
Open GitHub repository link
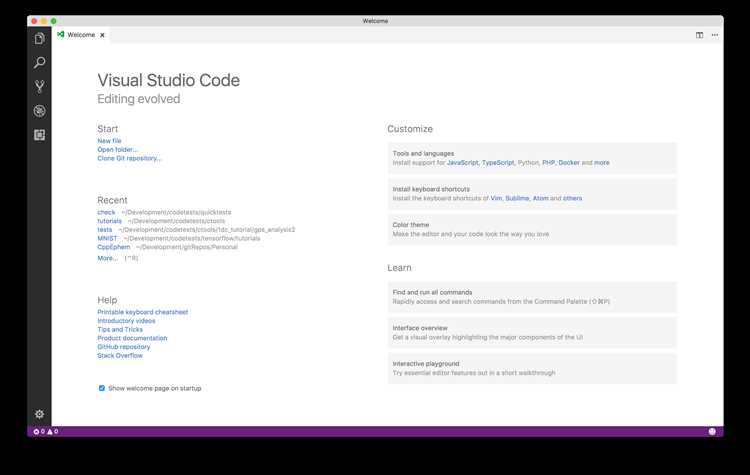tap(124, 346)
